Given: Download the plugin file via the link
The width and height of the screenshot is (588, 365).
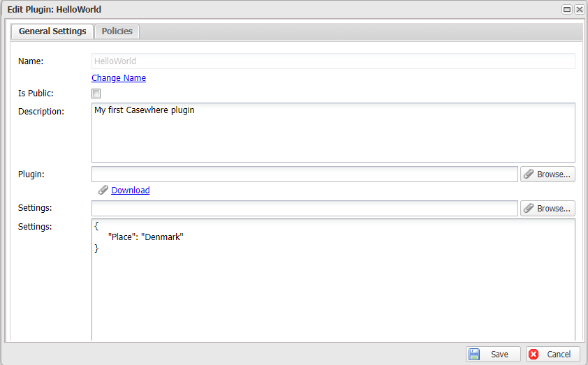Looking at the screenshot, I should (x=131, y=190).
